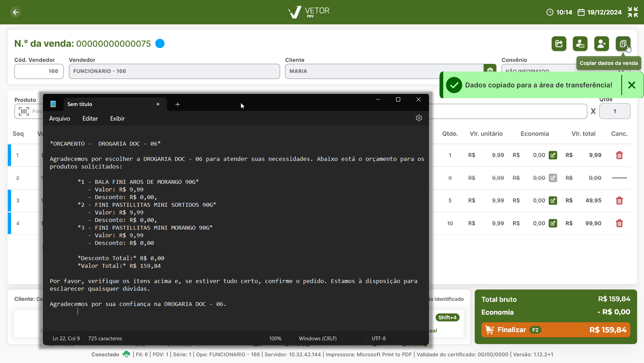Viewport: 644px width, 363px height.
Task: Click the seller identification icon button
Action: (x=580, y=44)
